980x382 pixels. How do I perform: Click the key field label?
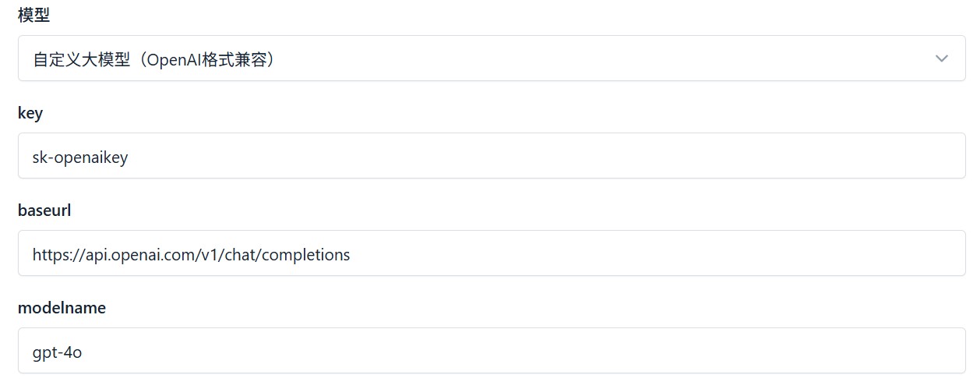(30, 113)
